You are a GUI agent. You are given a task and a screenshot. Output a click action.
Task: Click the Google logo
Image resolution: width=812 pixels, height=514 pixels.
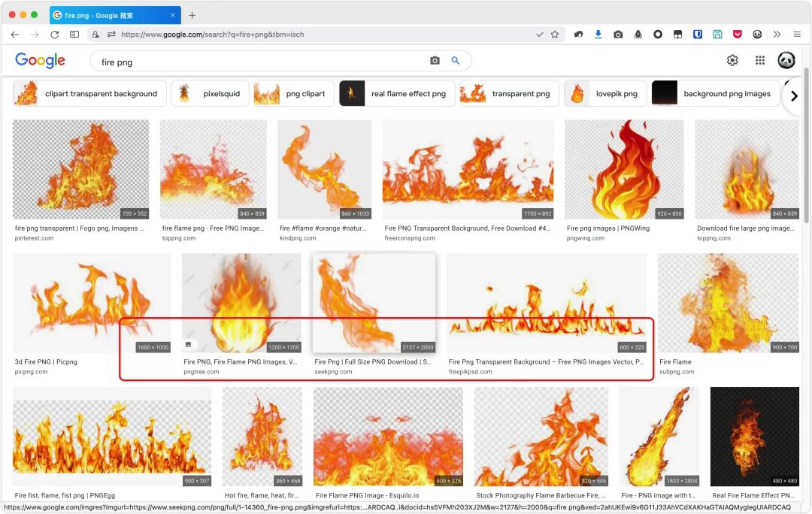pos(40,61)
